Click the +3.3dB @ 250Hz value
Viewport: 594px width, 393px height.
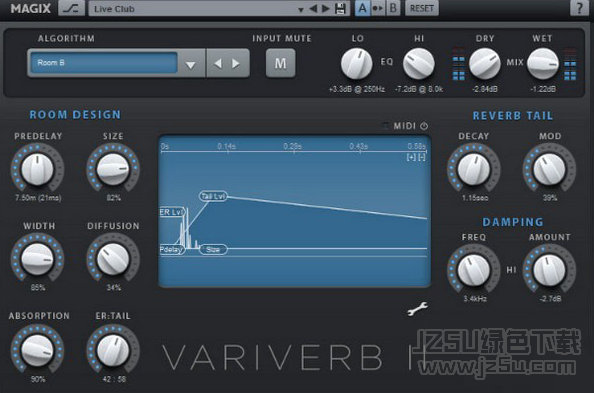[x=357, y=89]
